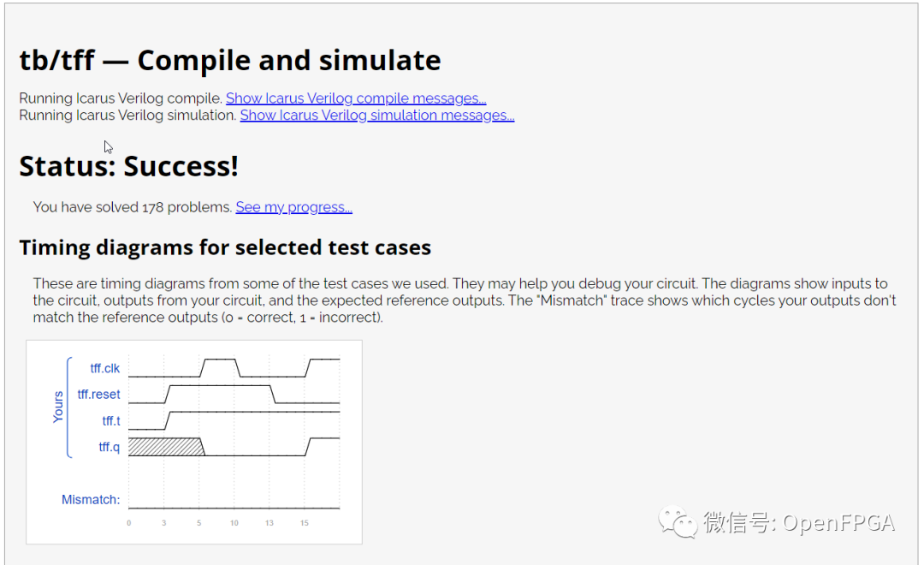The height and width of the screenshot is (565, 924).
Task: Click time marker 13 on the axis
Action: coord(269,522)
